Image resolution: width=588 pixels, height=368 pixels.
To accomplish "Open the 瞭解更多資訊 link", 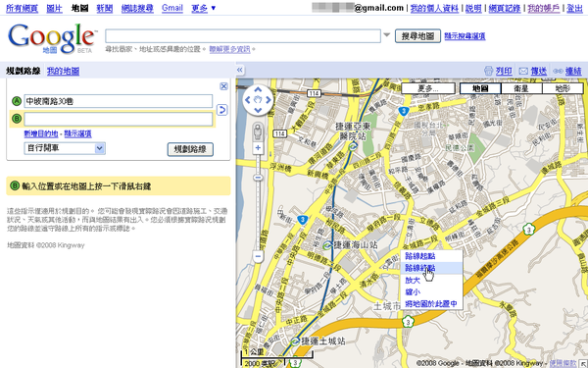I will (x=229, y=49).
